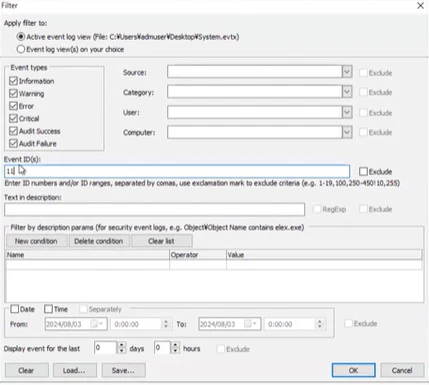This screenshot has height=385, width=429.
Task: Select Active event log view radio button
Action: (21, 37)
